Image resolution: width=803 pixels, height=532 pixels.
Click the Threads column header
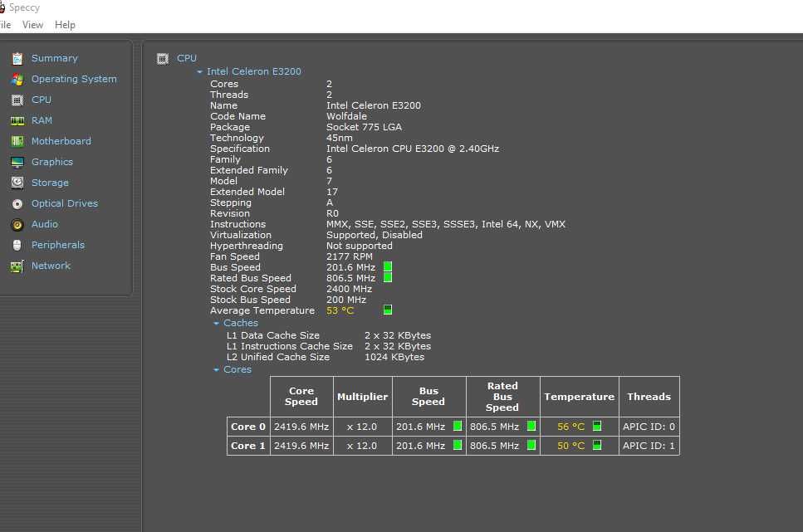click(x=649, y=397)
